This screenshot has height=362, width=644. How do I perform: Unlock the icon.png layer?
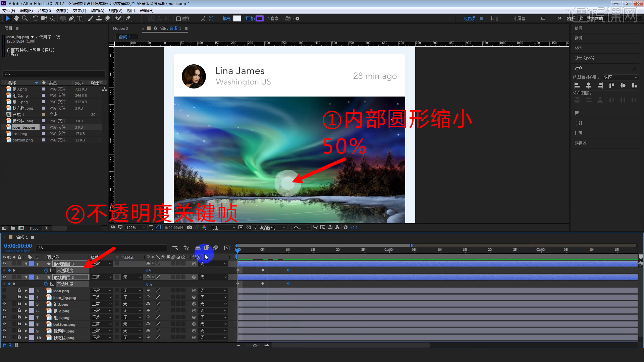(19, 291)
